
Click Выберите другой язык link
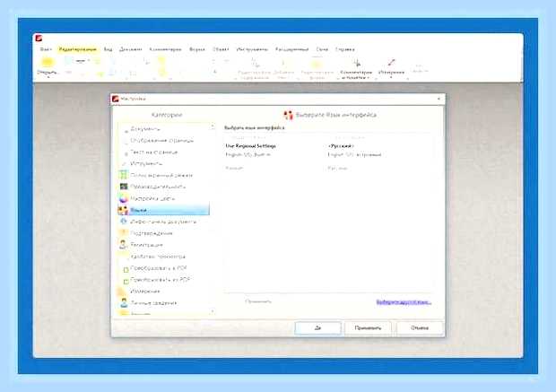coord(404,302)
